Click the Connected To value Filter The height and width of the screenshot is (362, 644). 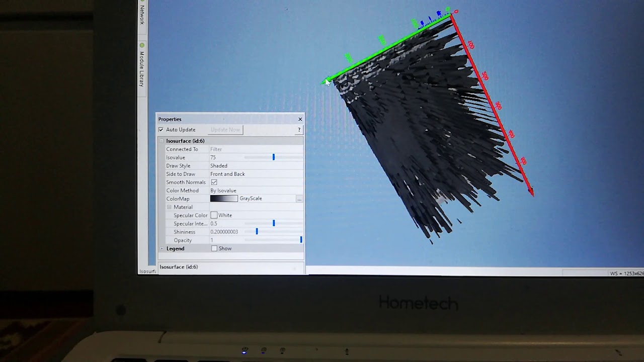[216, 149]
